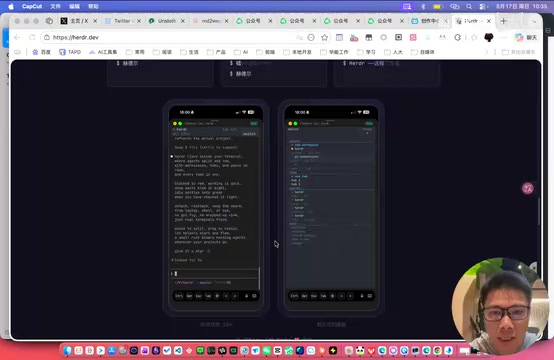Open the 百度 bookmark
Image resolution: width=554 pixels, height=360 pixels.
coord(42,52)
